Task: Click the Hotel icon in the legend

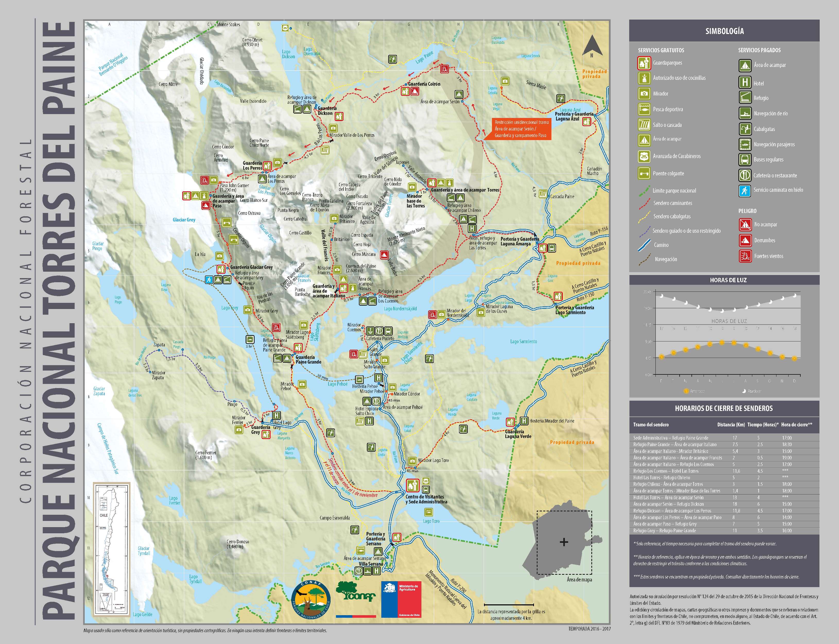Action: point(745,82)
